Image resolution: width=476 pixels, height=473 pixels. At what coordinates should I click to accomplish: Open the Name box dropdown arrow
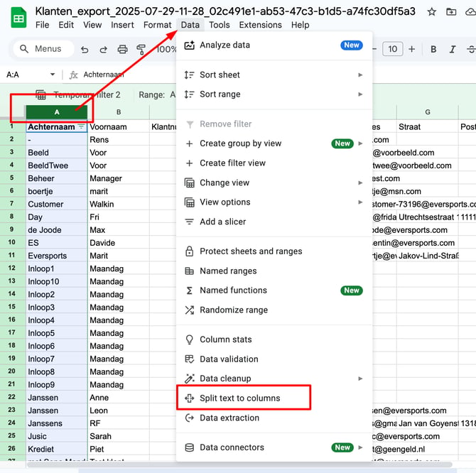pos(53,75)
